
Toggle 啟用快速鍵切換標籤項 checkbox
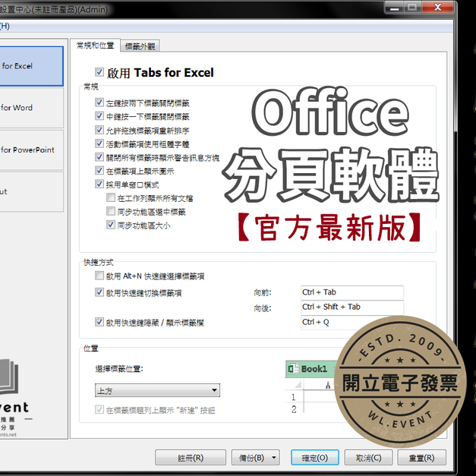click(x=99, y=292)
